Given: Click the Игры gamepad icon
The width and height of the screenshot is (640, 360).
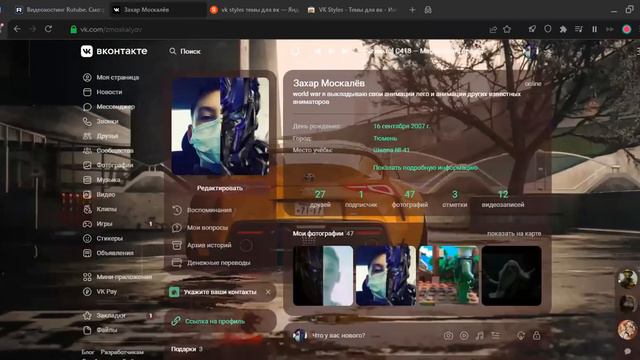Looking at the screenshot, I should 87,224.
